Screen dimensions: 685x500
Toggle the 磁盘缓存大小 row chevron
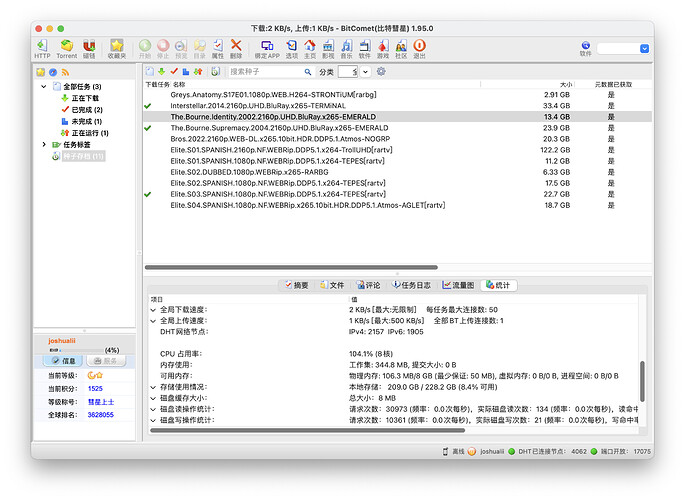[x=153, y=398]
